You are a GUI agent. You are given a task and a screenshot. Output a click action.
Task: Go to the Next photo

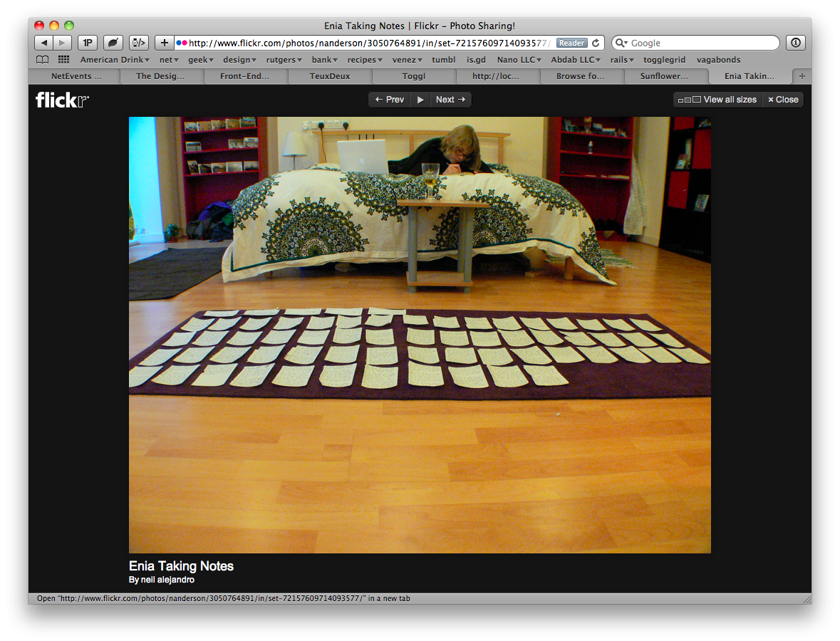450,100
